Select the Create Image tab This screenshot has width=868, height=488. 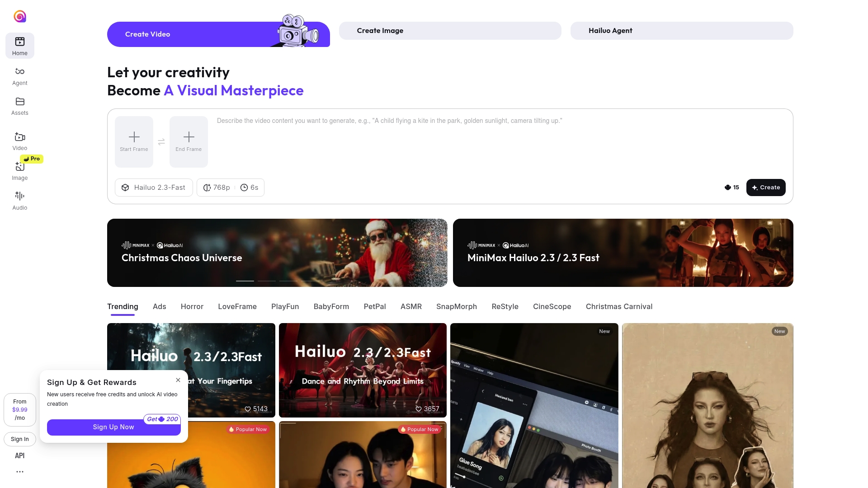point(450,31)
